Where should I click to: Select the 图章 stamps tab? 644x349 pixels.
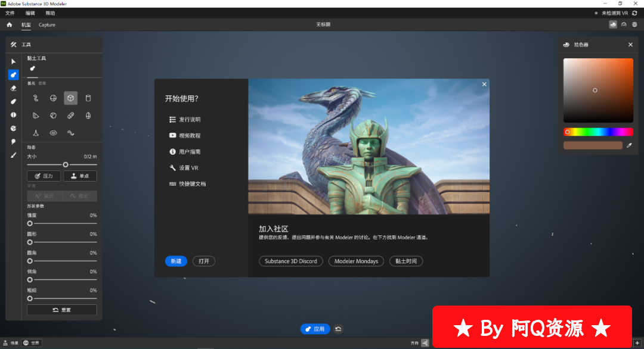click(42, 83)
